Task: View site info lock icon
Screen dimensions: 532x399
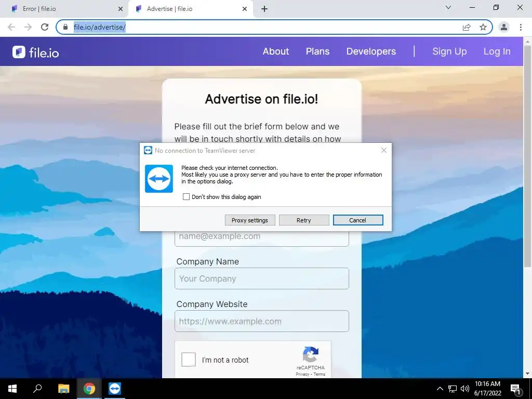Action: coord(65,27)
